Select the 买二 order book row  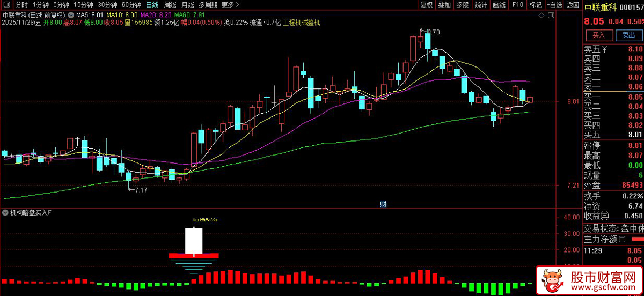tap(613, 106)
